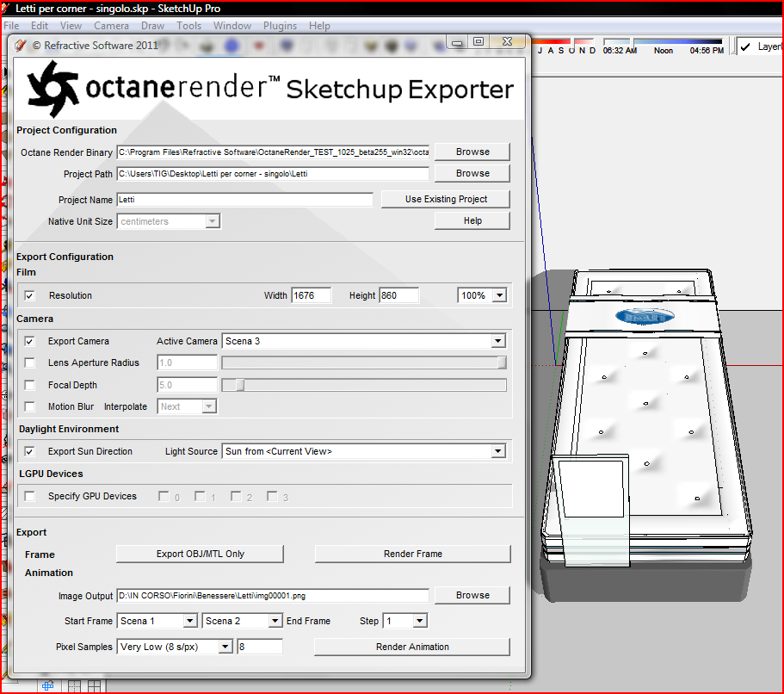
Task: Click the dotted-grid icon in bottom bar
Action: pyautogui.click(x=74, y=686)
